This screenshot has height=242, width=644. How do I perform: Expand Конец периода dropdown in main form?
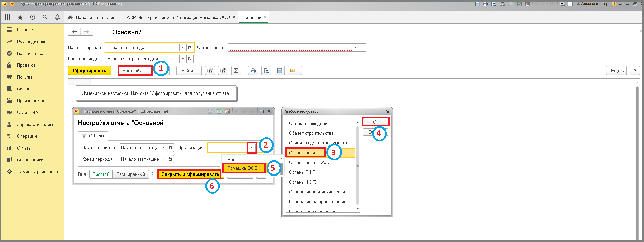coord(183,59)
